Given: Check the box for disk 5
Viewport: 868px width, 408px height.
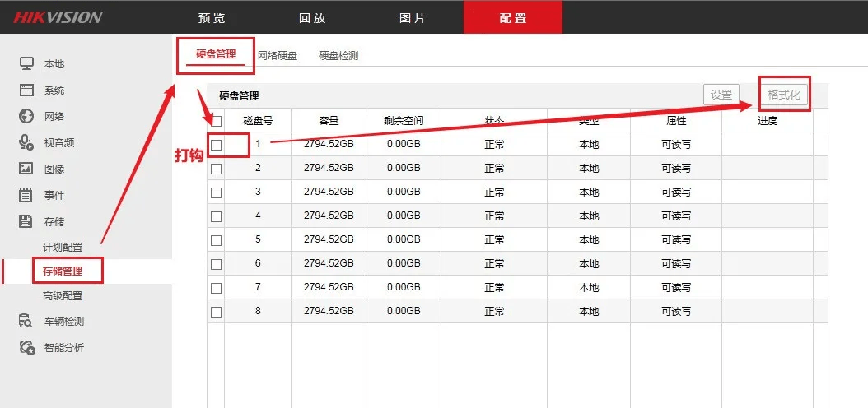Looking at the screenshot, I should [x=217, y=240].
